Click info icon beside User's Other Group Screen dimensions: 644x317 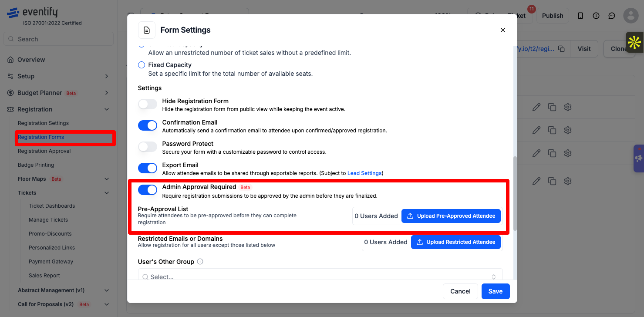click(x=200, y=262)
